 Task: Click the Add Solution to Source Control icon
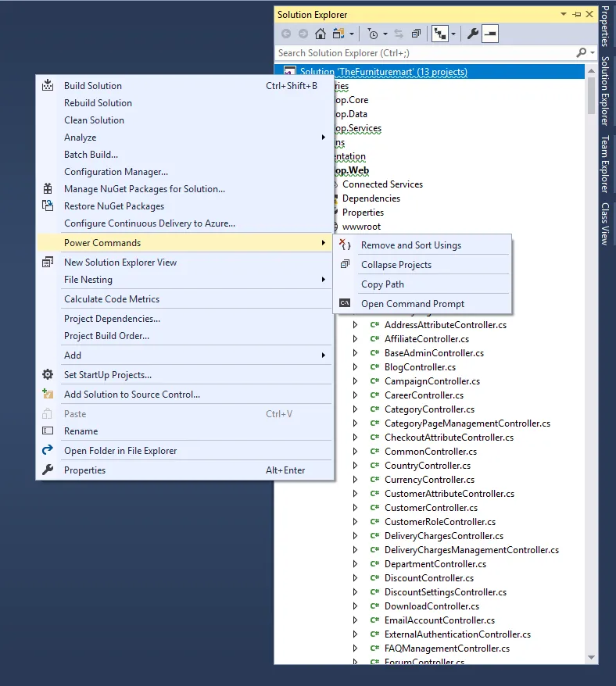coord(47,394)
